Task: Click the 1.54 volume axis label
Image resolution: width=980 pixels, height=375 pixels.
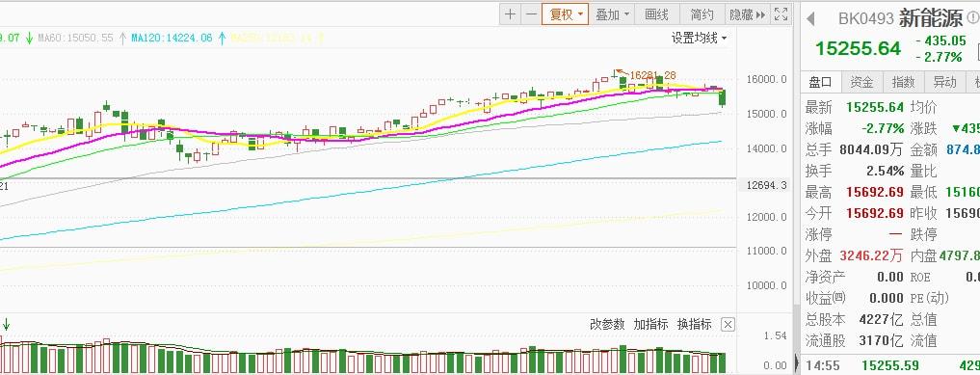Action: pyautogui.click(x=775, y=336)
